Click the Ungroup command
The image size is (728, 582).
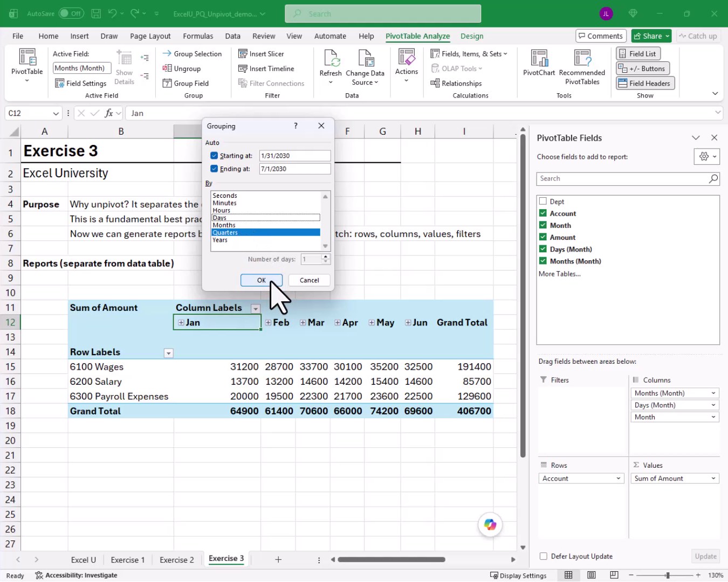(x=182, y=68)
